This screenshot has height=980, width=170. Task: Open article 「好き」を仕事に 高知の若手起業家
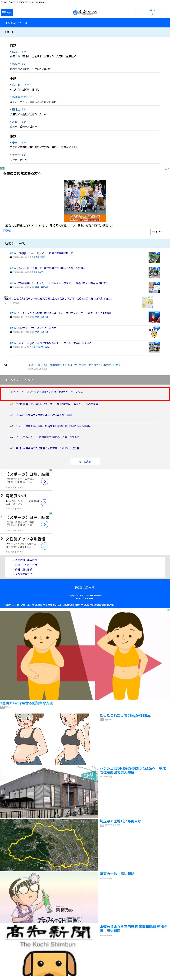(54, 343)
